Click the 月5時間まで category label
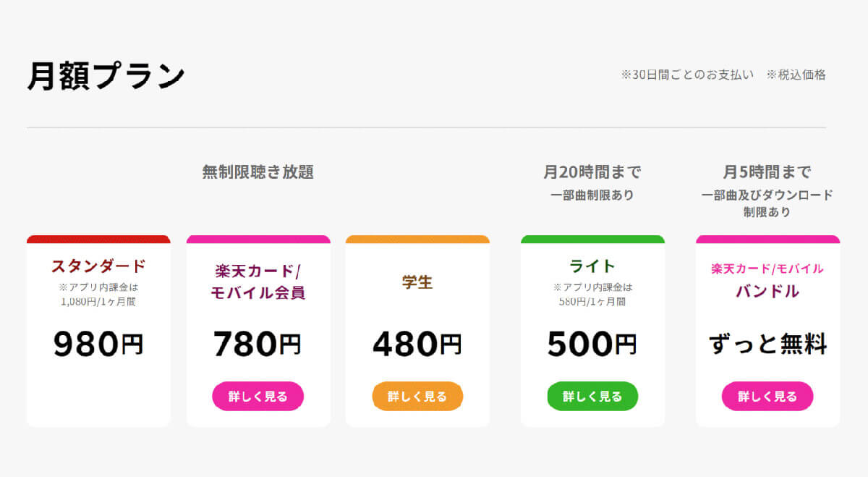The width and height of the screenshot is (868, 477). pos(767,172)
